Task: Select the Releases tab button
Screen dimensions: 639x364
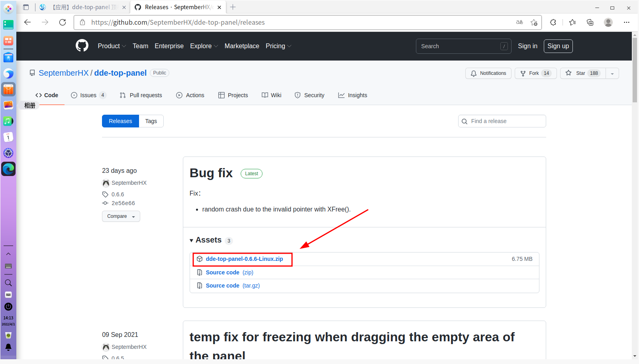Action: pos(120,121)
